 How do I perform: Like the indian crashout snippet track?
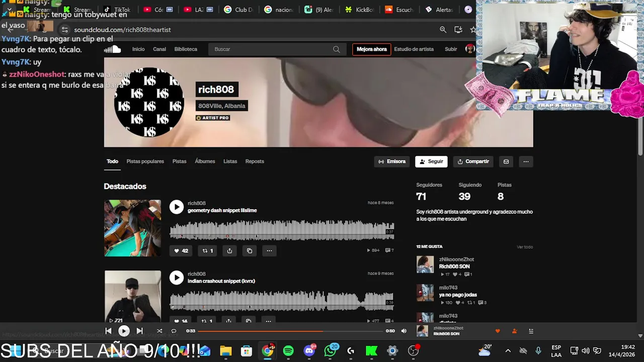pyautogui.click(x=181, y=320)
